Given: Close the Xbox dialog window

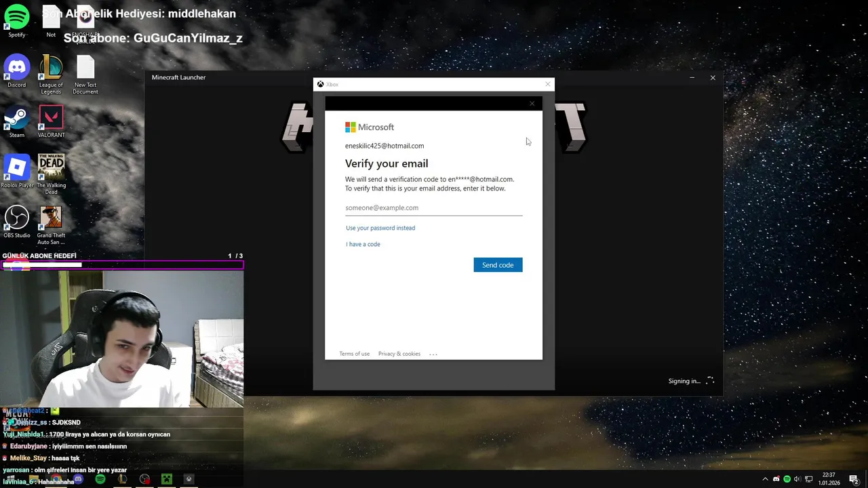Looking at the screenshot, I should pos(548,84).
